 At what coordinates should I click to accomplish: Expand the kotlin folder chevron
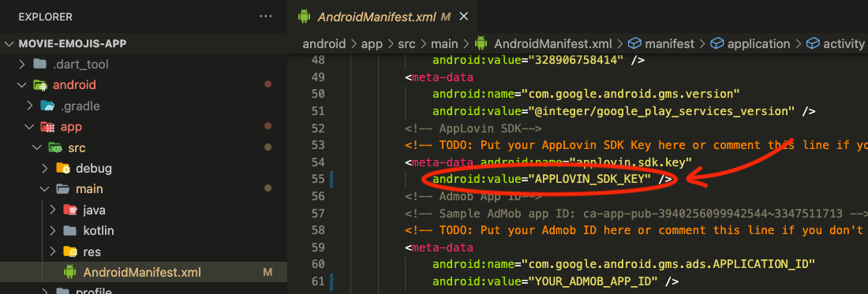tap(53, 231)
